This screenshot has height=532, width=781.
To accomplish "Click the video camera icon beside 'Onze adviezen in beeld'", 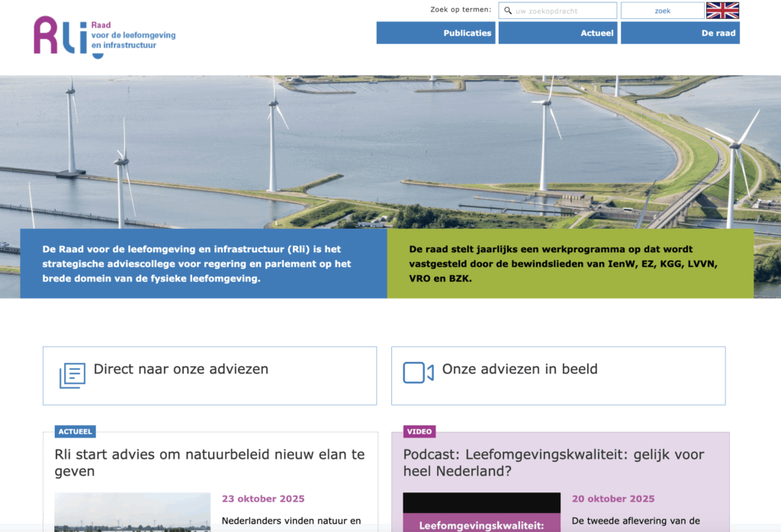I will click(x=418, y=372).
